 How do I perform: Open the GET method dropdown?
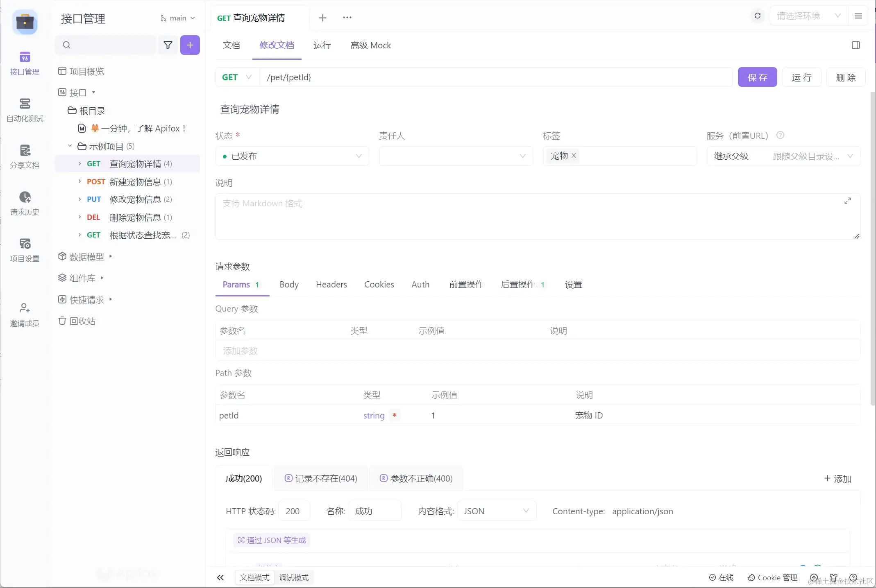pyautogui.click(x=238, y=77)
